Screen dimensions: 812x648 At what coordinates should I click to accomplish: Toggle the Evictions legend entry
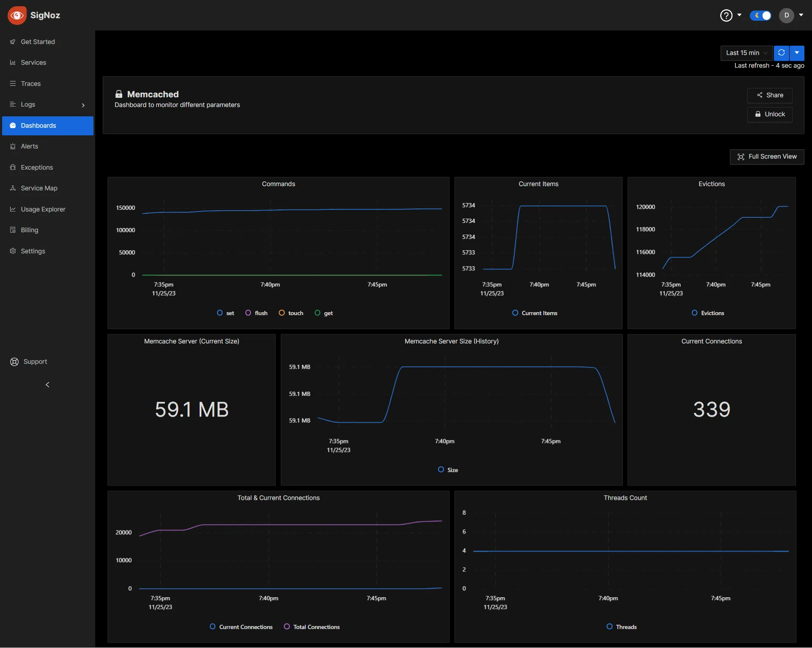coord(708,313)
